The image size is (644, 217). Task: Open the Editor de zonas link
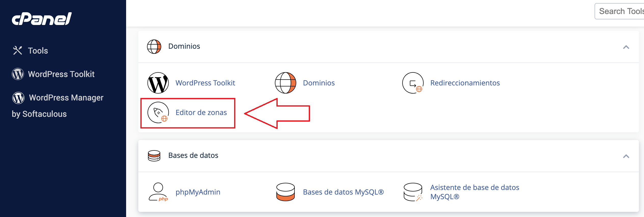coord(201,112)
